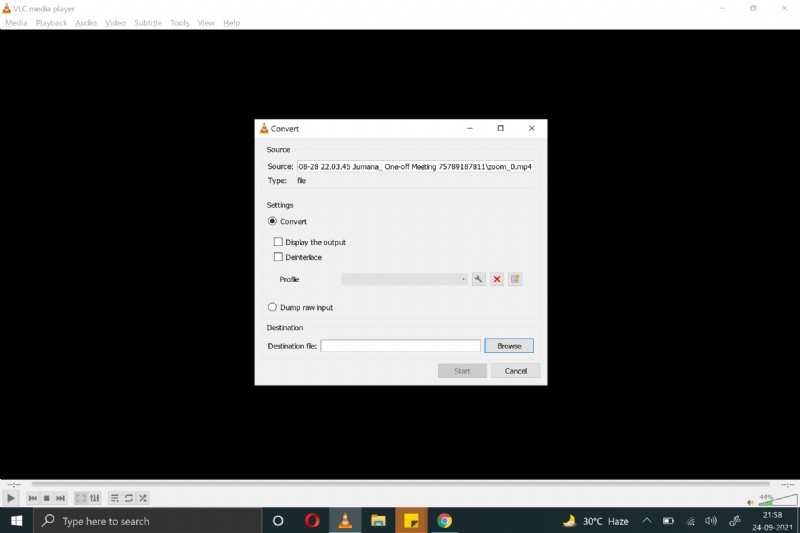Click the playback seek bar
This screenshot has width=800, height=533.
point(401,484)
